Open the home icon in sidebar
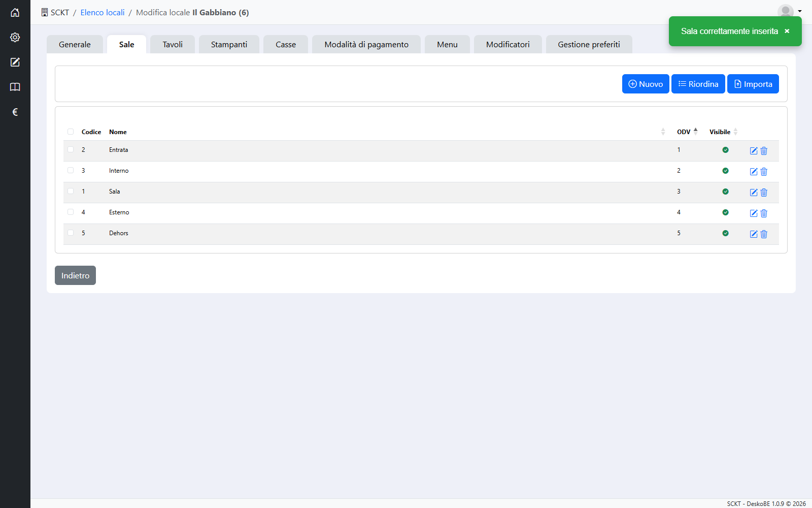 click(x=15, y=12)
